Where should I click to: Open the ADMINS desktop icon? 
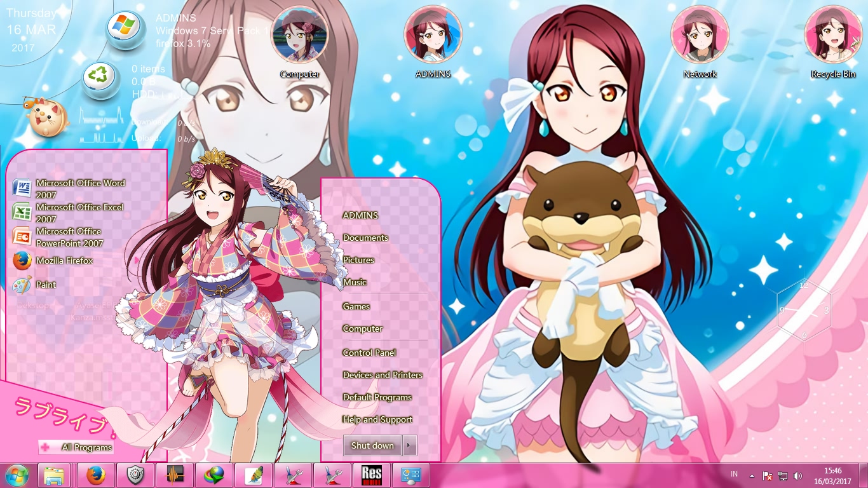point(433,43)
